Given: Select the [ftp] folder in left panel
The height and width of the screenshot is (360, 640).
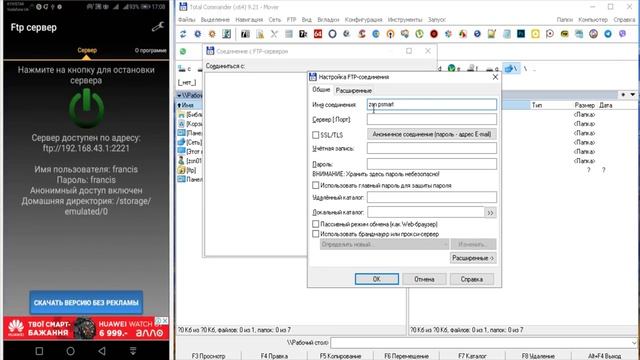Looking at the screenshot, I should tap(187, 170).
